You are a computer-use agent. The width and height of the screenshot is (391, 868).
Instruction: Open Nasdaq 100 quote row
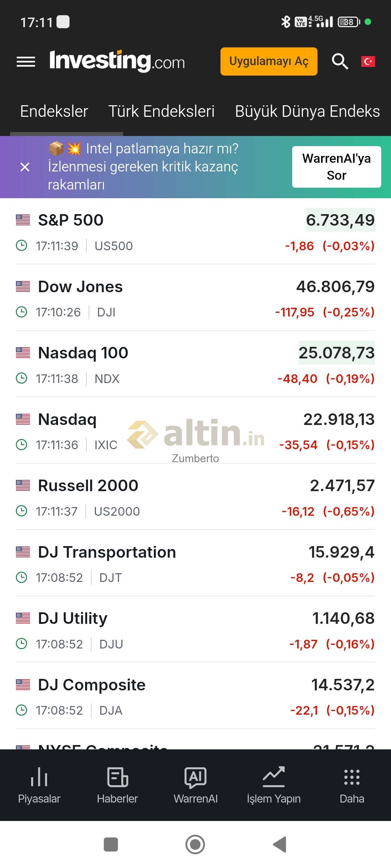(x=83, y=353)
